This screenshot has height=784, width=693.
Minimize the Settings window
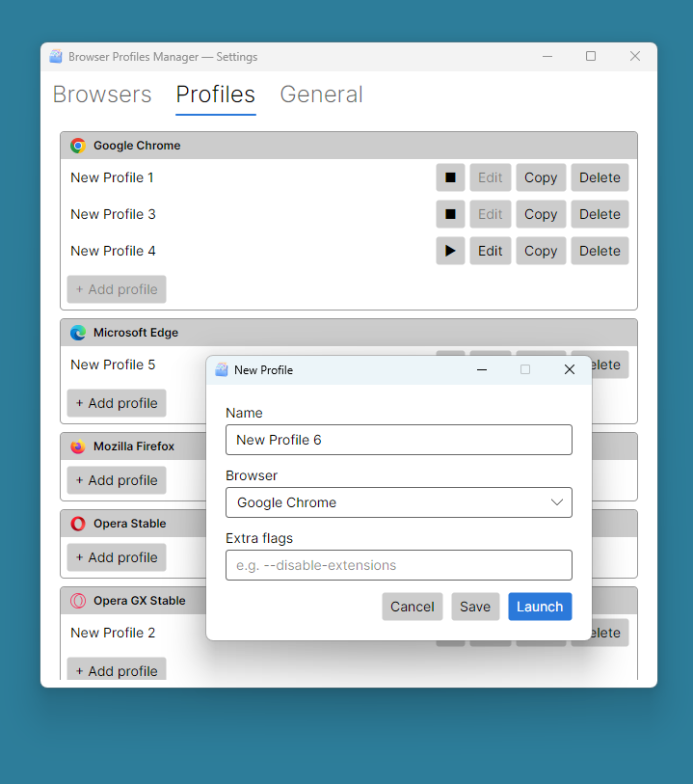547,56
